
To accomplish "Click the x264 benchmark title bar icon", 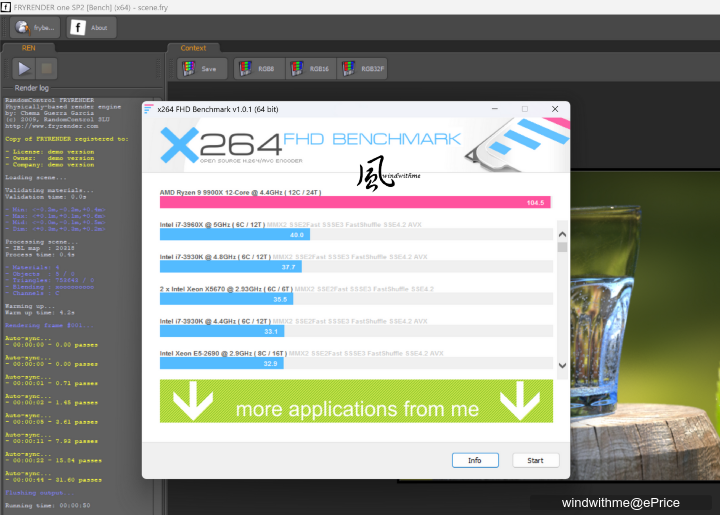I will tap(149, 108).
